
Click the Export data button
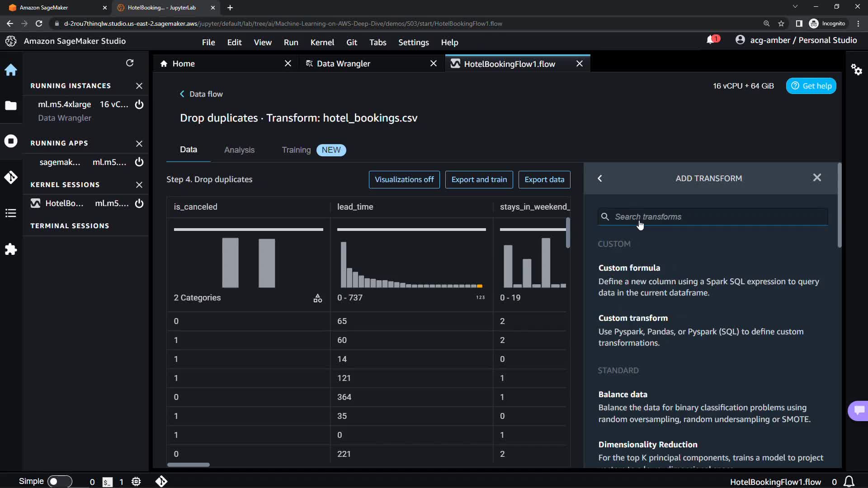click(x=544, y=179)
